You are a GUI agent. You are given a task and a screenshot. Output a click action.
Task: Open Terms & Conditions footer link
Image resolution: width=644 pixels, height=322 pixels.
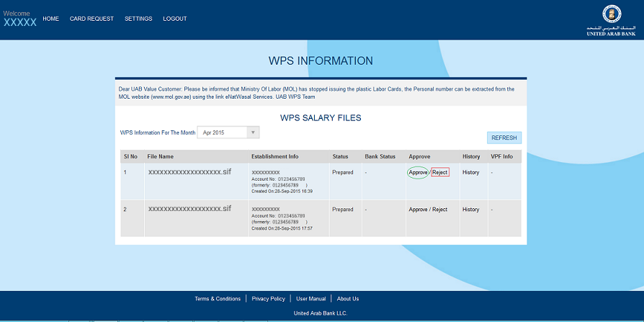point(218,299)
